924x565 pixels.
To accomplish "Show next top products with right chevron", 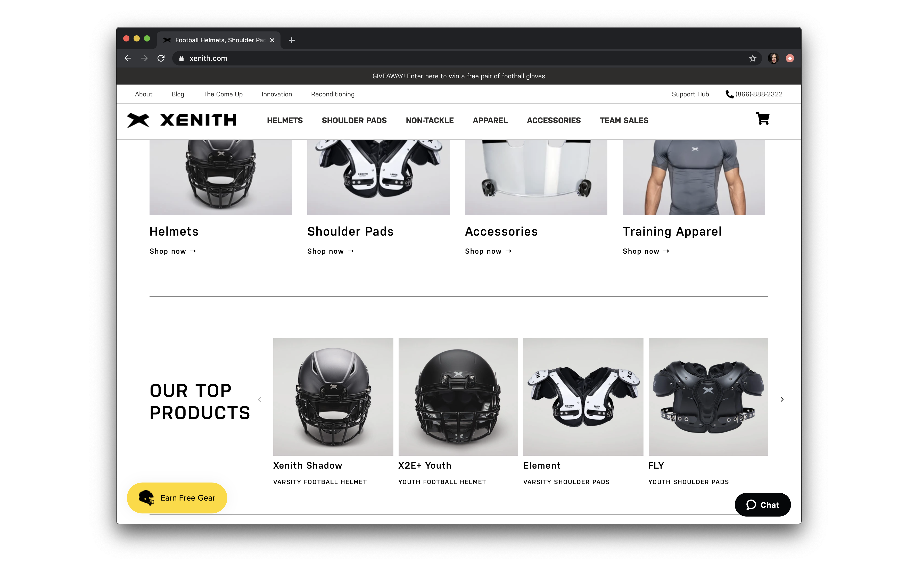I will (782, 399).
